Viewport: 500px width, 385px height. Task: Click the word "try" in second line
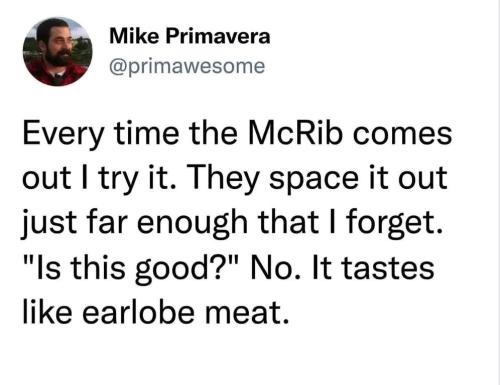point(117,180)
